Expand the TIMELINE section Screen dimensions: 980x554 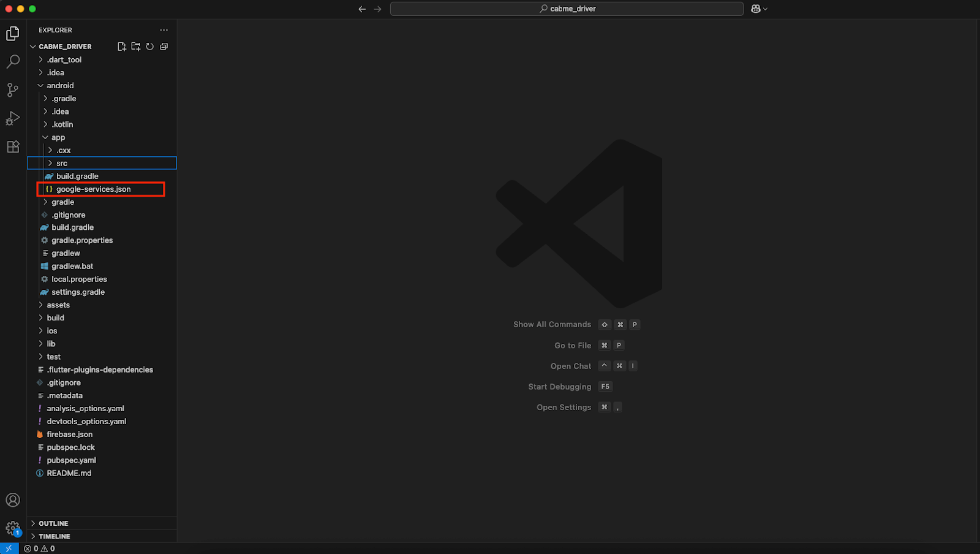click(x=102, y=536)
